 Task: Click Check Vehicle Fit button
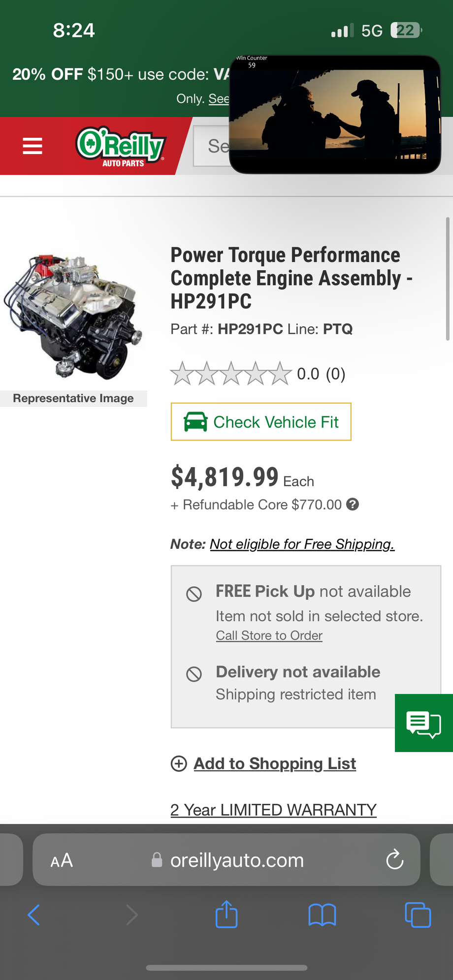tap(261, 422)
